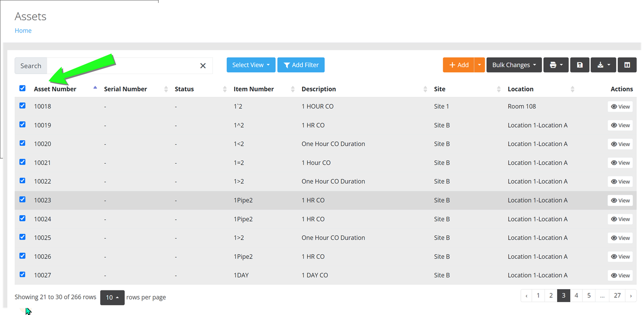
Task: Click the 1 DAY CO description cell
Action: pyautogui.click(x=315, y=275)
